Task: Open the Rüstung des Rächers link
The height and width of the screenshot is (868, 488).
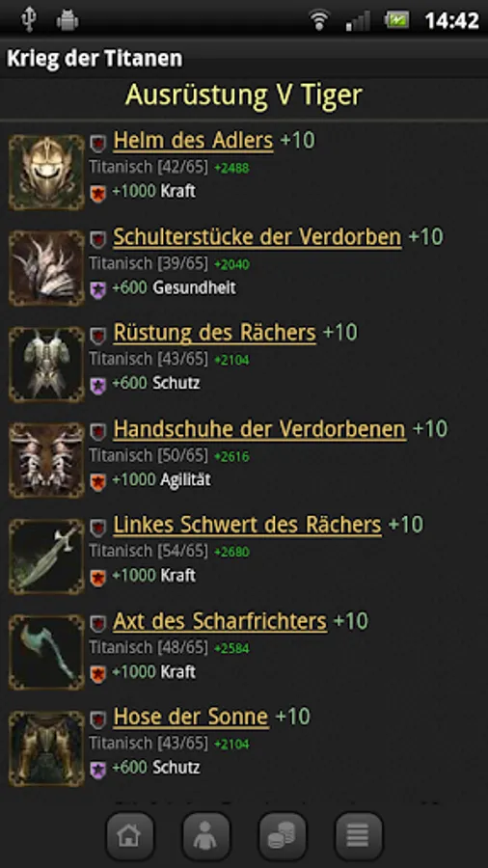Action: 215,333
